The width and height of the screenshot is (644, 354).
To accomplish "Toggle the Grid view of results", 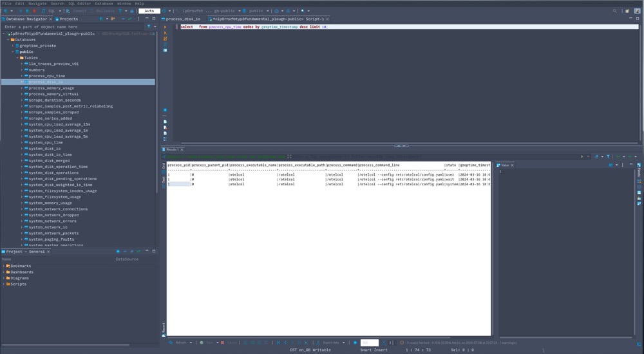I will pyautogui.click(x=164, y=166).
